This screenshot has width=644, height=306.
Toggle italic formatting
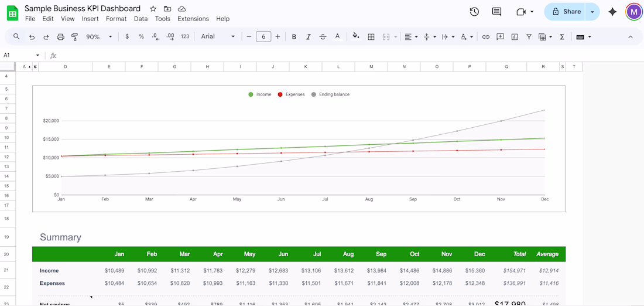click(x=309, y=36)
